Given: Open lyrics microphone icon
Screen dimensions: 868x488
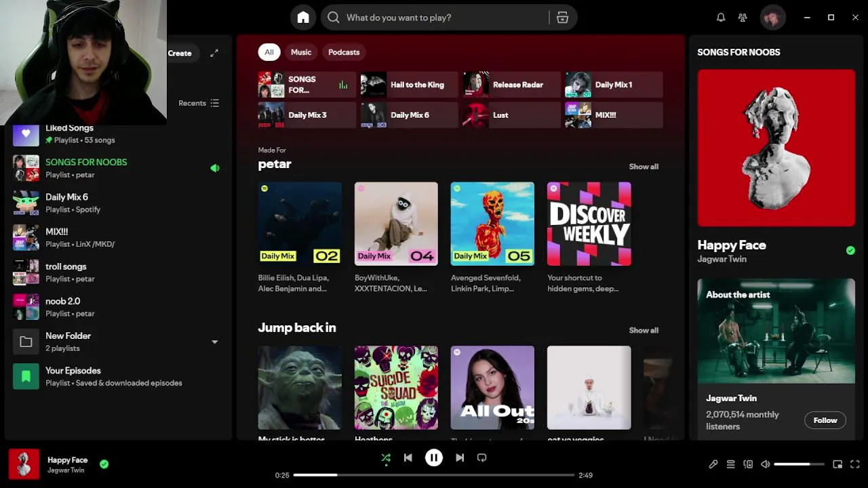Looking at the screenshot, I should (x=713, y=464).
